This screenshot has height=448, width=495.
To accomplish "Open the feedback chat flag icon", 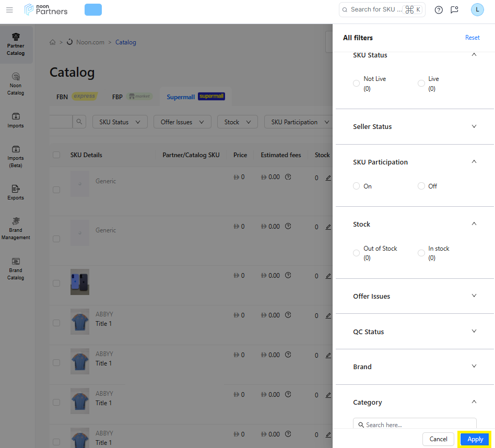I will (454, 10).
